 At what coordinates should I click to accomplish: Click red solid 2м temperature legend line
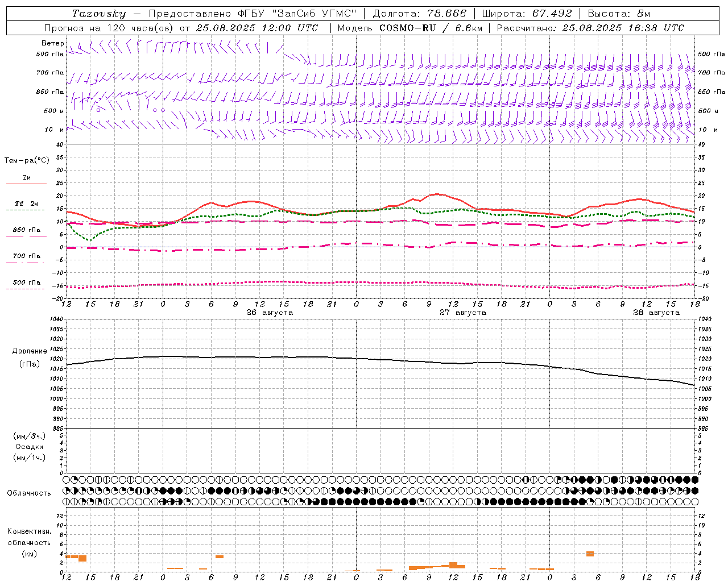point(26,184)
